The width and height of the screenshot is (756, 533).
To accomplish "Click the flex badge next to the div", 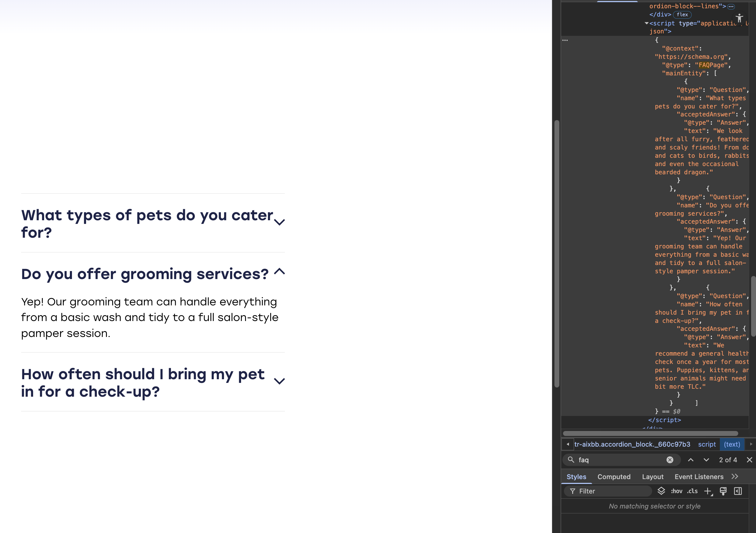I will click(x=682, y=14).
